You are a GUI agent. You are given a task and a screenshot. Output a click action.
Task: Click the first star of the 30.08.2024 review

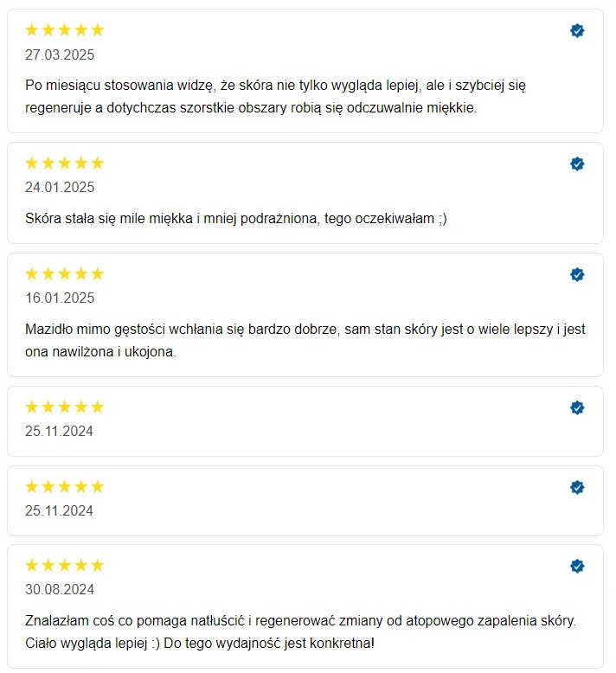32,566
